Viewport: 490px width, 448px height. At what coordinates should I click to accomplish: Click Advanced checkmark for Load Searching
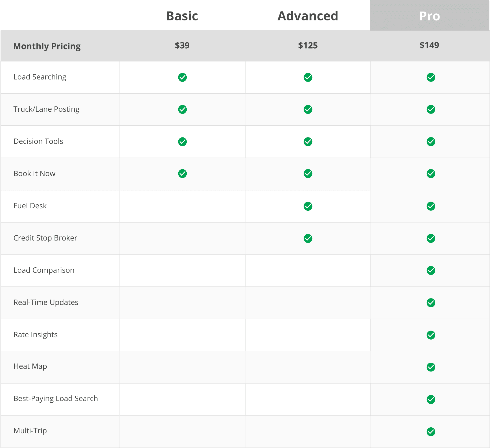pyautogui.click(x=308, y=77)
